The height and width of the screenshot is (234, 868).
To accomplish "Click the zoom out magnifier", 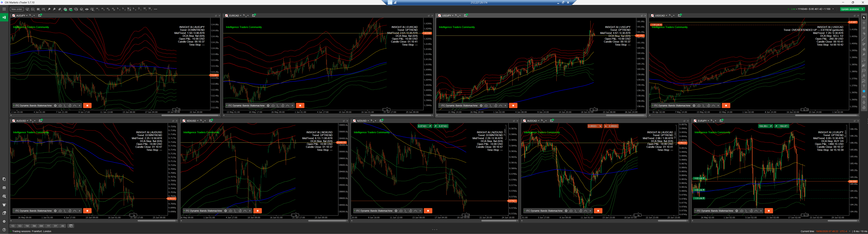I will pyautogui.click(x=49, y=9).
